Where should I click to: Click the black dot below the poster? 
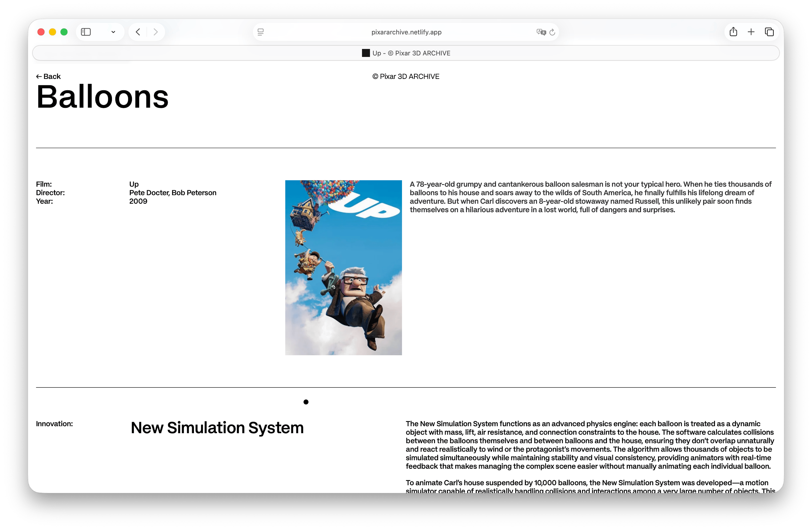(306, 402)
